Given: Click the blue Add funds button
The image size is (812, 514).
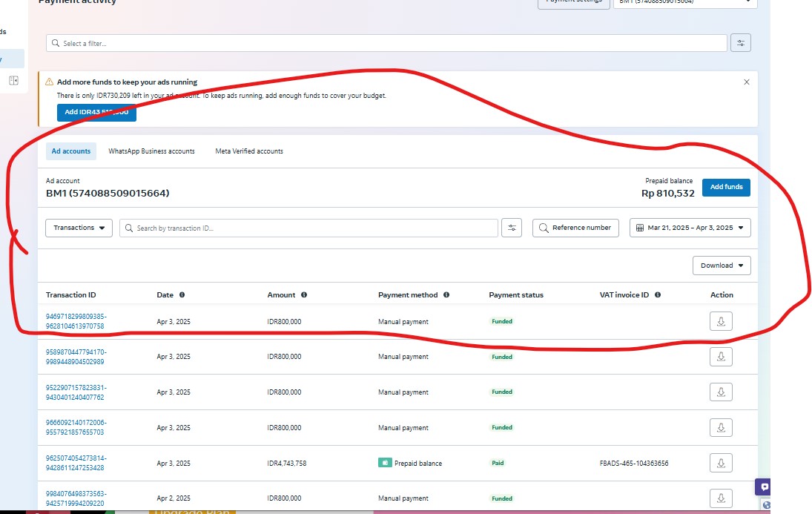Looking at the screenshot, I should (x=726, y=187).
